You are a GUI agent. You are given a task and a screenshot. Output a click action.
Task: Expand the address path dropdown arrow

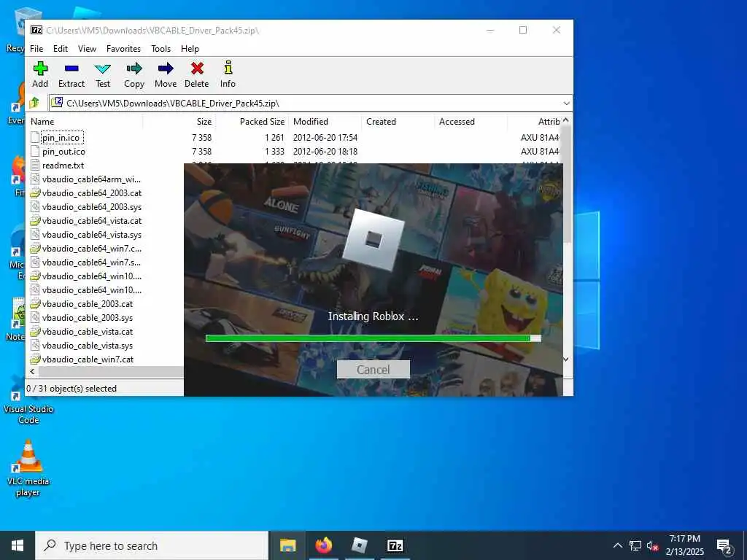point(566,104)
